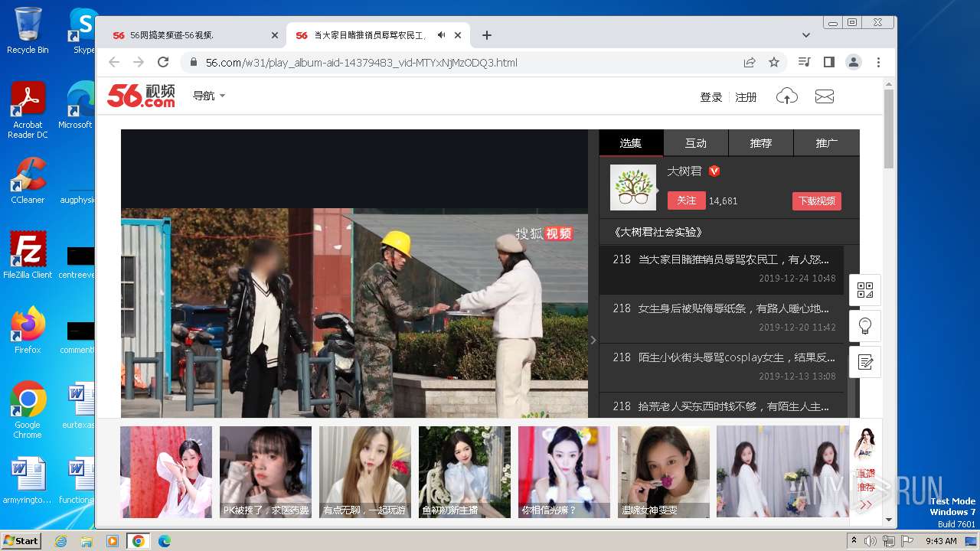Click the 注册 register link

(x=746, y=97)
